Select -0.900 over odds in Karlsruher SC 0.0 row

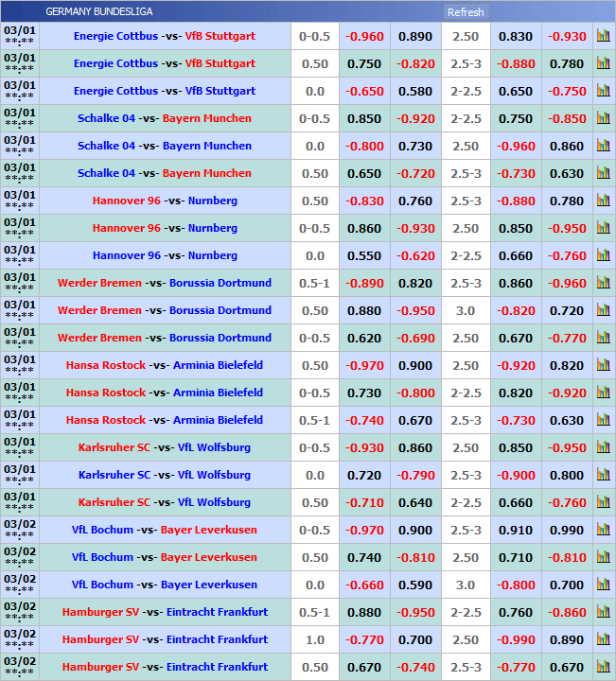516,475
